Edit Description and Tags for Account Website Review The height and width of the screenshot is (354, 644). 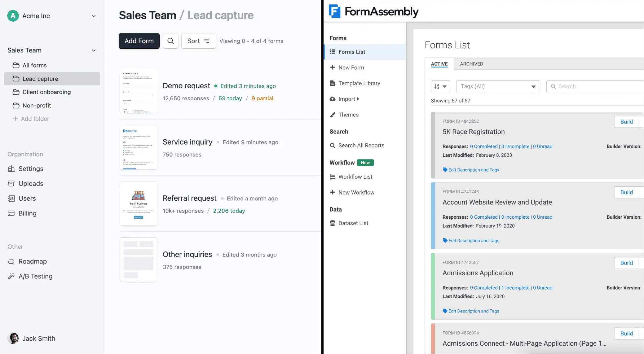point(471,240)
